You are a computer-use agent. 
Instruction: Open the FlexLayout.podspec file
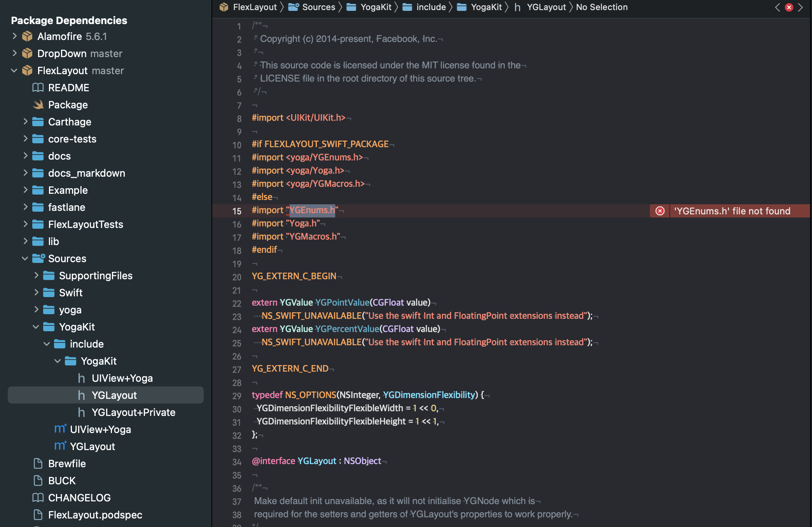click(x=95, y=515)
